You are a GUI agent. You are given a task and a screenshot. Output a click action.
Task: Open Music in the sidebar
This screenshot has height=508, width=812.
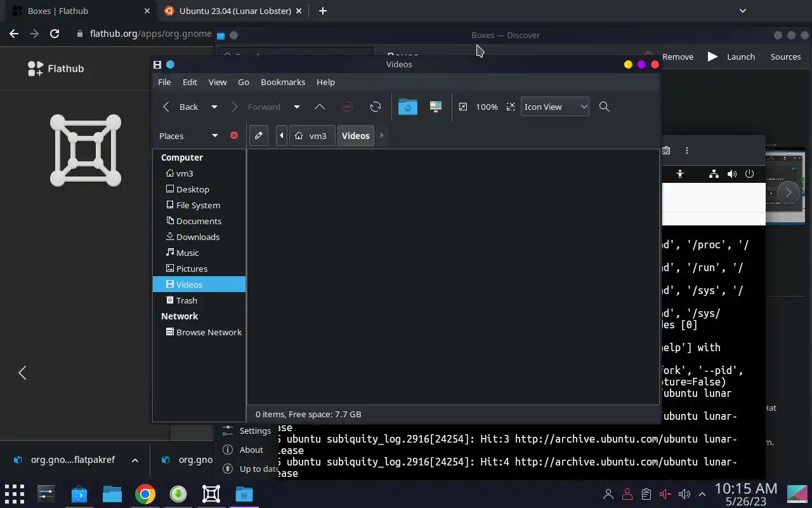click(199, 253)
